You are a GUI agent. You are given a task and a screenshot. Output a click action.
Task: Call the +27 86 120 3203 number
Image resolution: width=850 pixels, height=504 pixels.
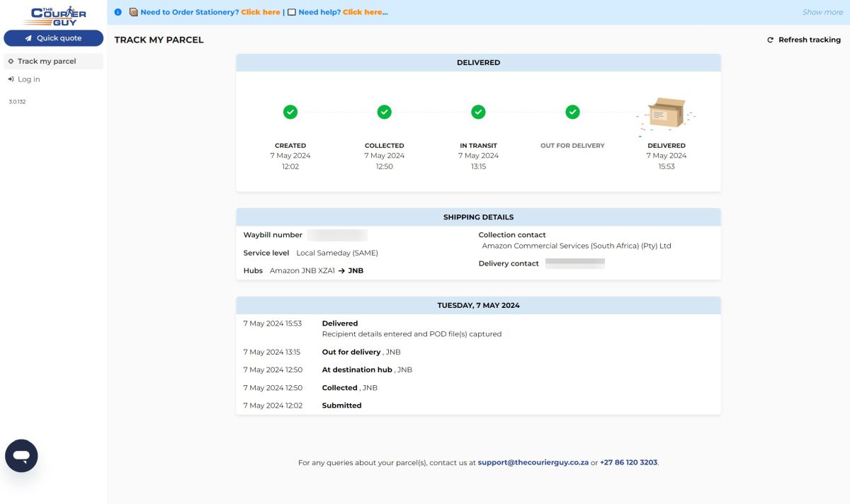pyautogui.click(x=628, y=462)
